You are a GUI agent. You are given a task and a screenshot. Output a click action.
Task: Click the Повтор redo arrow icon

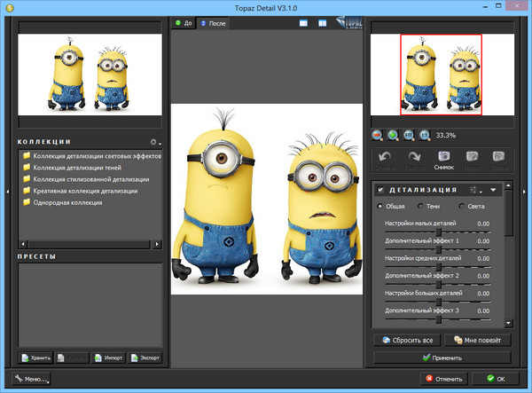click(415, 159)
